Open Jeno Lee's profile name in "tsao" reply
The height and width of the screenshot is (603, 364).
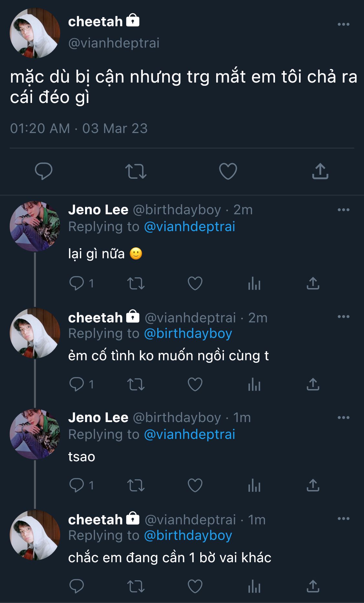click(x=98, y=418)
